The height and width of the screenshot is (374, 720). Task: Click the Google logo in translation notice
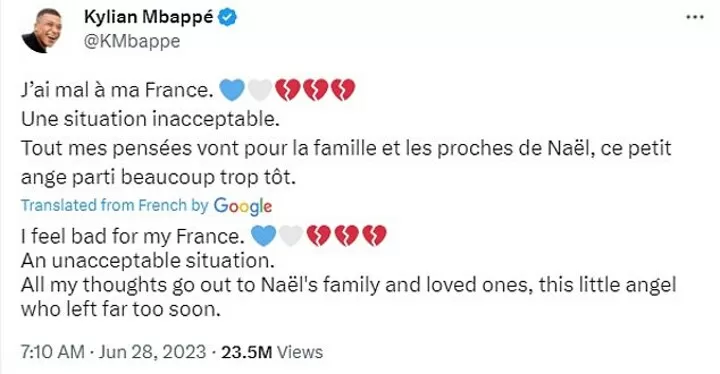[242, 206]
